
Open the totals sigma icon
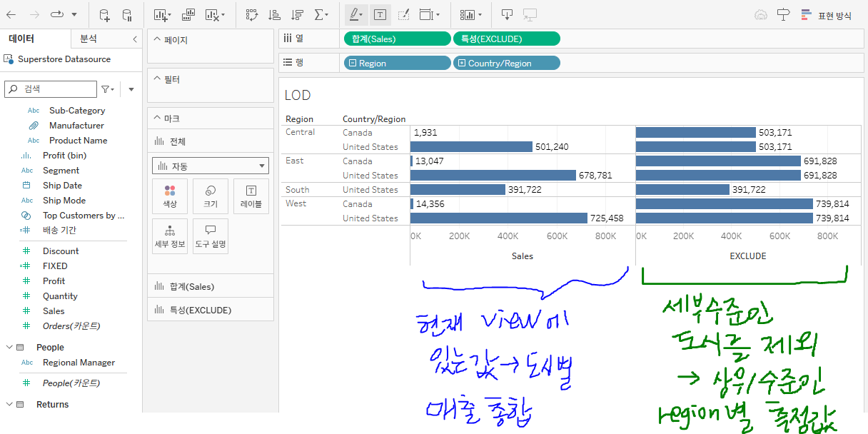click(319, 14)
